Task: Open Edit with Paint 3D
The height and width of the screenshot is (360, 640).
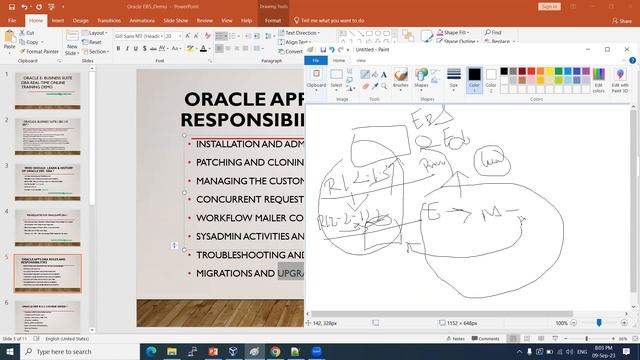Action: point(620,81)
